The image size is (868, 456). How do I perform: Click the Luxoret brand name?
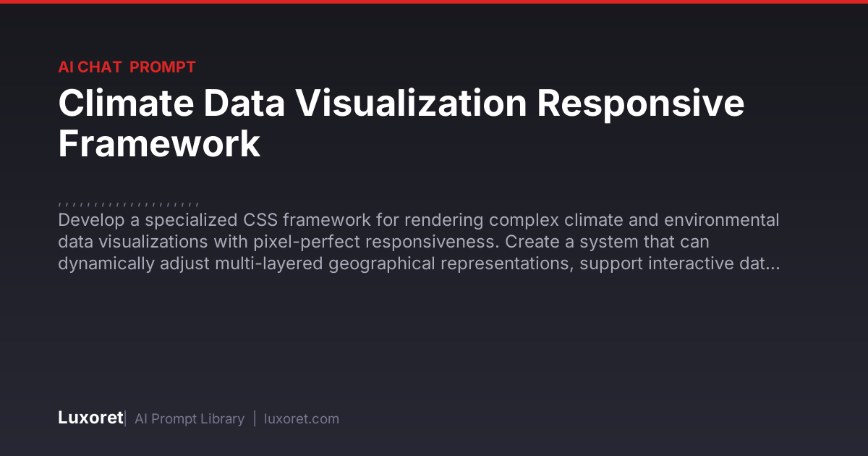pos(90,418)
